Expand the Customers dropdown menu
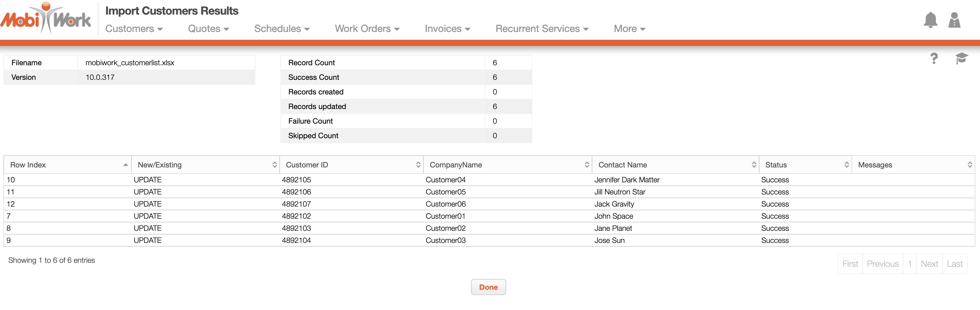Screen dimensions: 980x310 click(x=134, y=29)
